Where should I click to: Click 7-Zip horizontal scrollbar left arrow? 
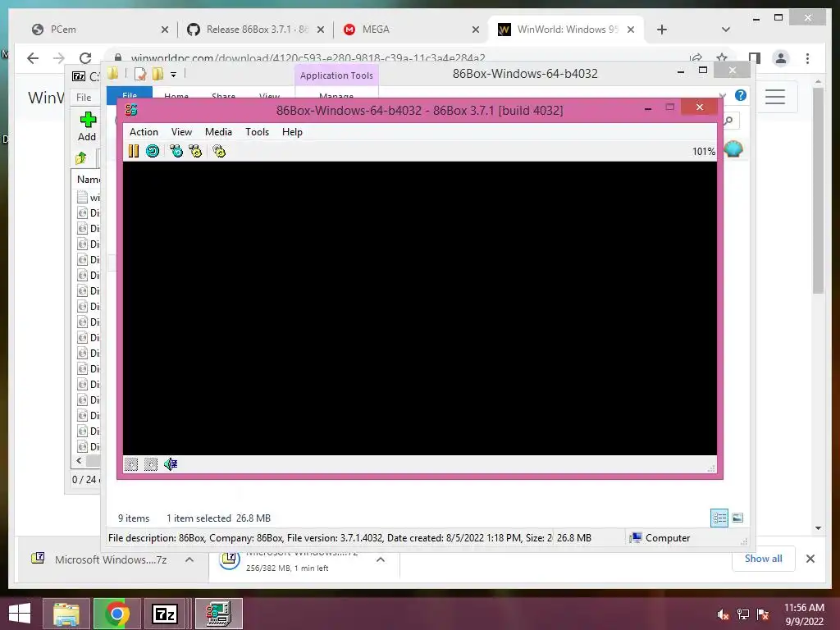pyautogui.click(x=80, y=461)
